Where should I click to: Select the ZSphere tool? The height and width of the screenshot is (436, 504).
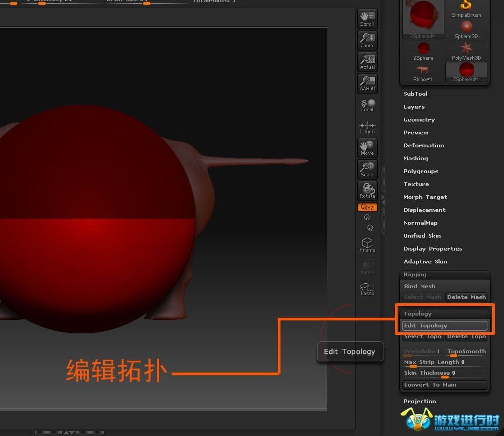click(x=423, y=52)
